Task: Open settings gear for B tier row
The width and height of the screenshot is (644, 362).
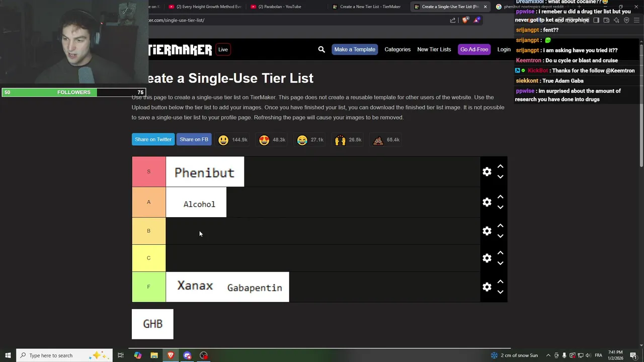Action: point(487,231)
